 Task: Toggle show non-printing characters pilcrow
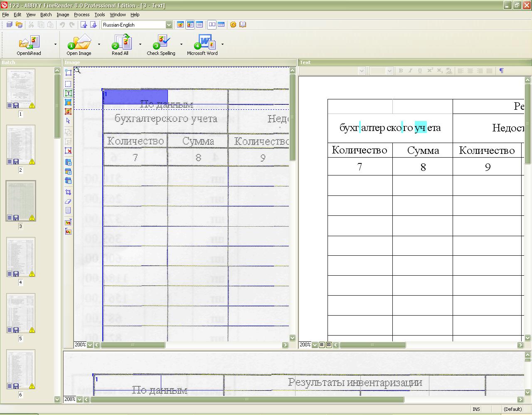tap(501, 71)
